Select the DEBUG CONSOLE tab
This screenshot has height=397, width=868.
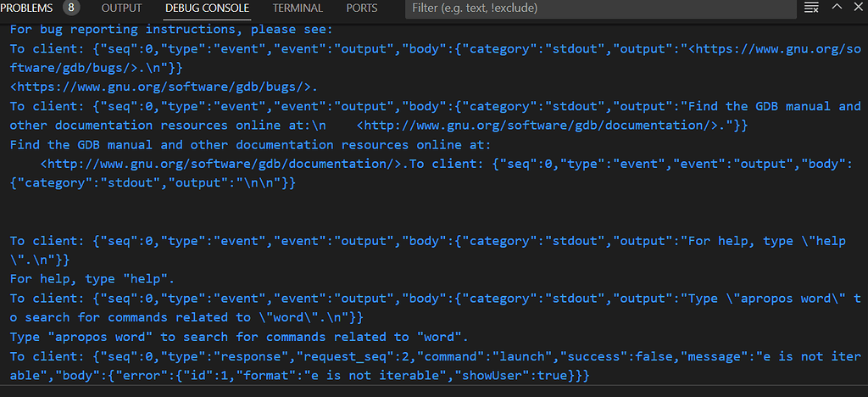pyautogui.click(x=207, y=8)
